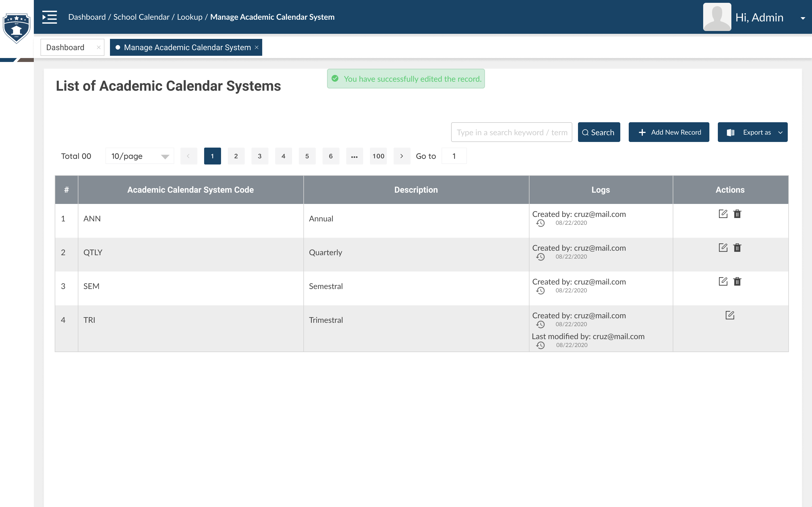The height and width of the screenshot is (507, 812).
Task: Click the Search button
Action: point(599,132)
